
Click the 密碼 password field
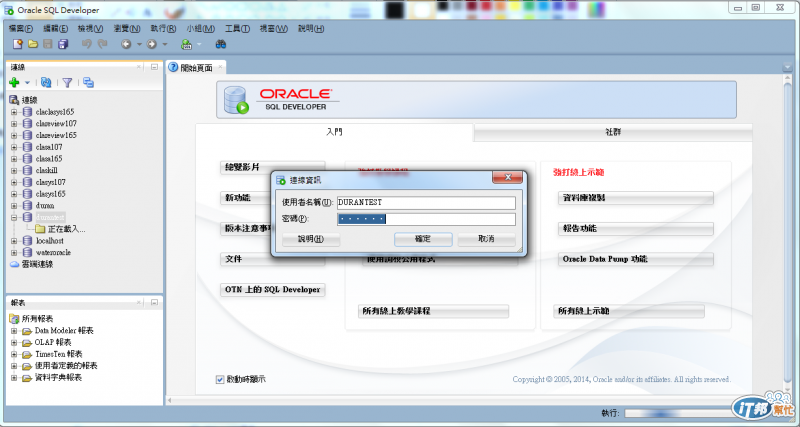[x=426, y=219]
